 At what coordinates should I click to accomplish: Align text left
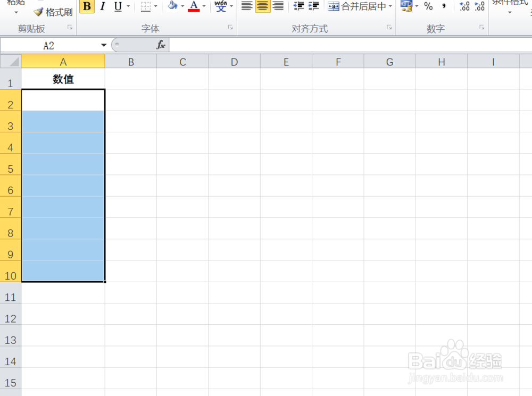[247, 6]
